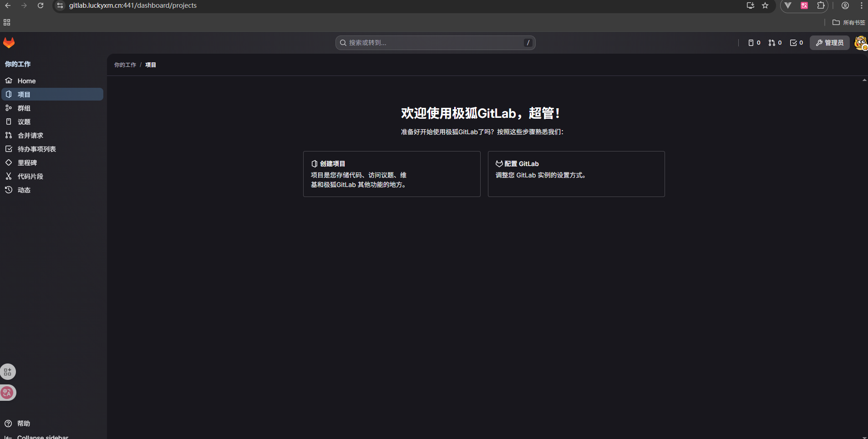Open 代码片段 in the sidebar
The height and width of the screenshot is (439, 868).
tap(52, 177)
